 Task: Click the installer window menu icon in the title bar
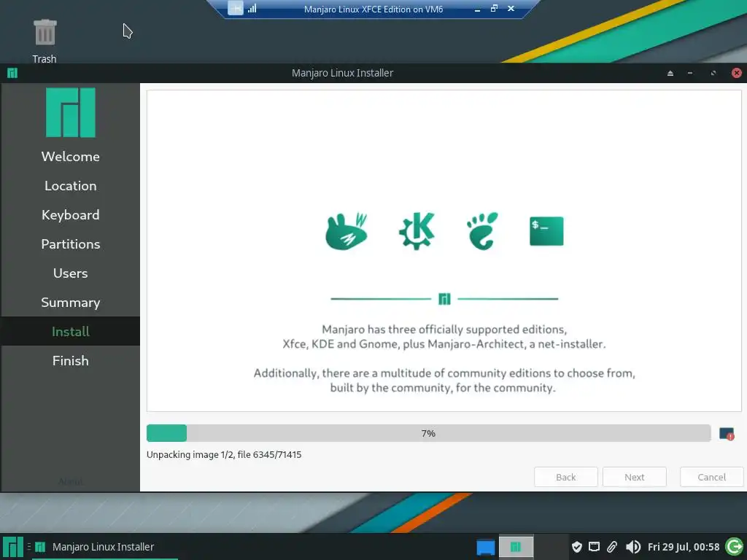12,73
